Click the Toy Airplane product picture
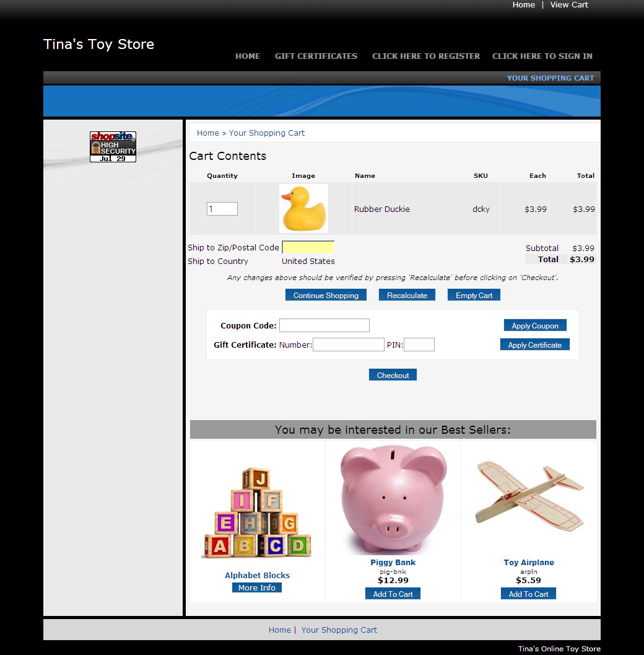This screenshot has height=655, width=644. tap(529, 496)
